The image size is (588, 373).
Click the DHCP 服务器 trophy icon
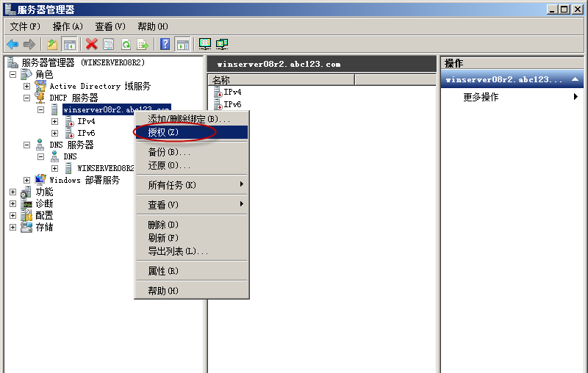40,98
